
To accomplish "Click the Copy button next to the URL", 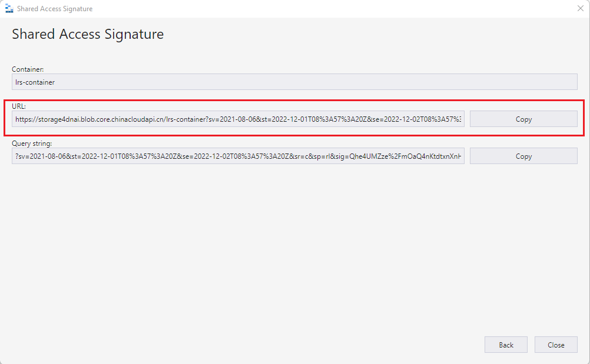I will click(x=523, y=119).
